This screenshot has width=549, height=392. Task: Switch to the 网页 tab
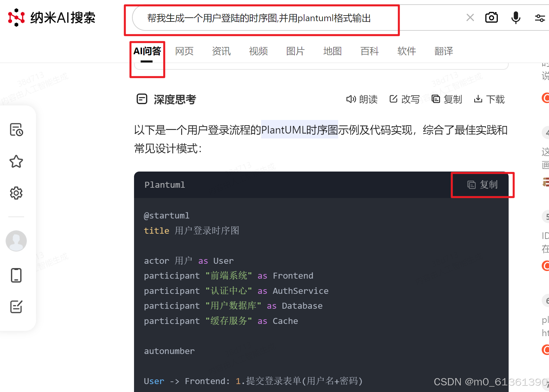[184, 51]
